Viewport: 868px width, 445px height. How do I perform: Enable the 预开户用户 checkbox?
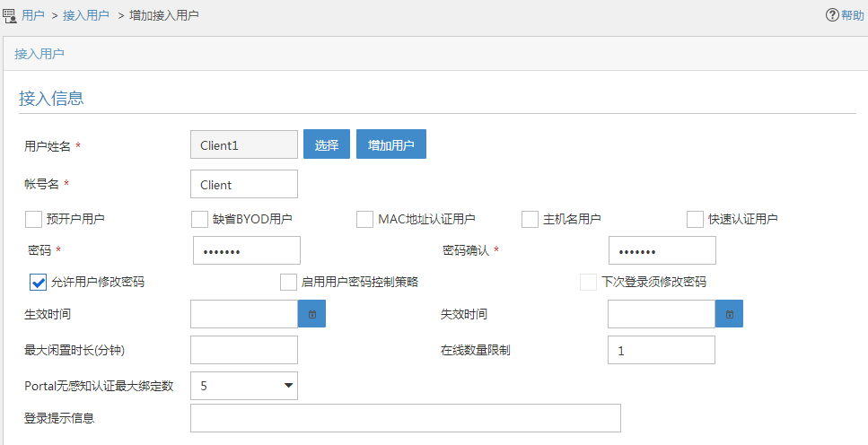[34, 219]
